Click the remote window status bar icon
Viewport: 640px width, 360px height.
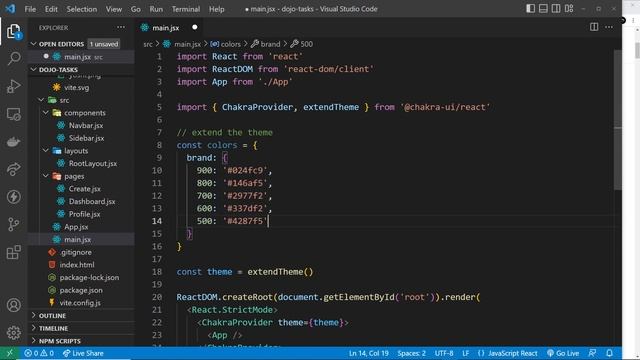[x=9, y=353]
